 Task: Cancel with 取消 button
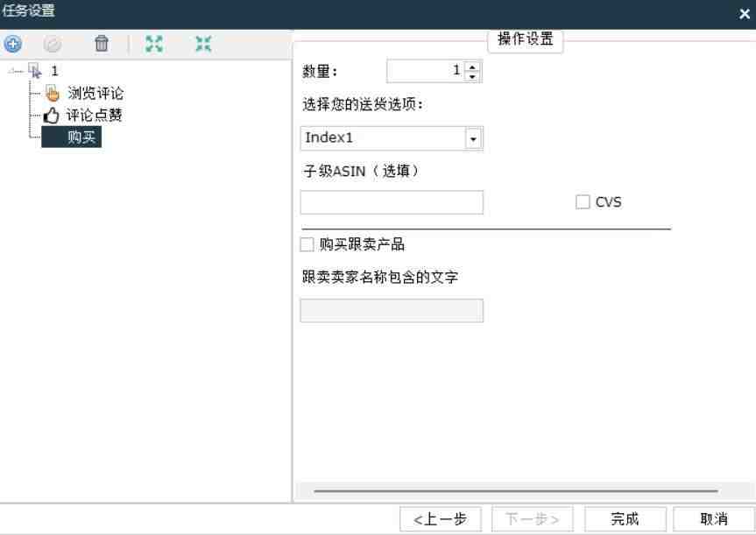click(x=714, y=519)
